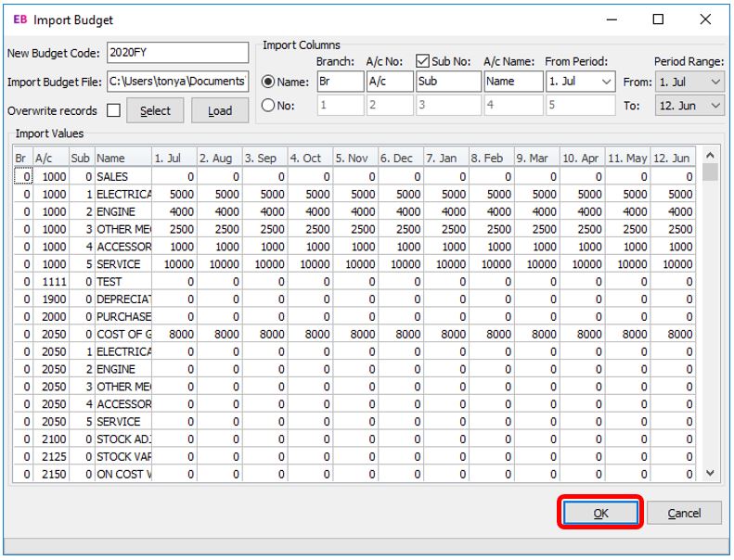Click the A/c Name column field
The width and height of the screenshot is (734, 560).
(512, 82)
